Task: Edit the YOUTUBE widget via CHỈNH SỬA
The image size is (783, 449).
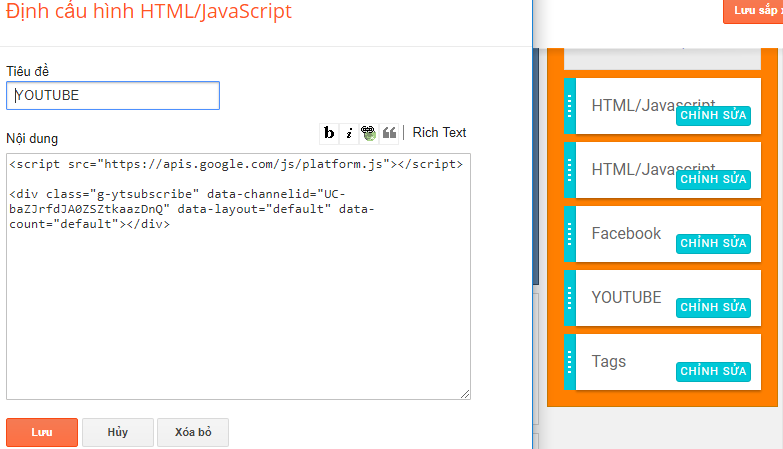Action: pyautogui.click(x=713, y=307)
